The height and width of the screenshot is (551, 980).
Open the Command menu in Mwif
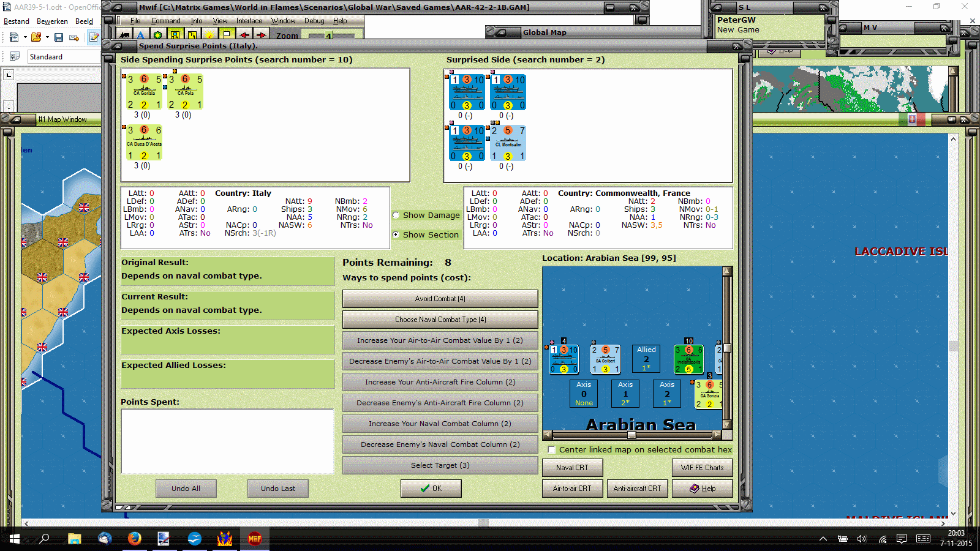tap(166, 21)
